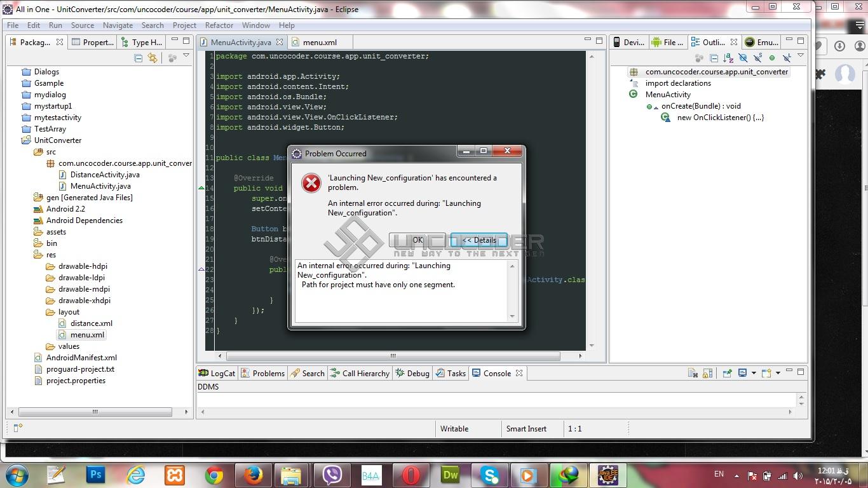
Task: Collapse all in Package Explorer toolbar
Action: coord(138,58)
